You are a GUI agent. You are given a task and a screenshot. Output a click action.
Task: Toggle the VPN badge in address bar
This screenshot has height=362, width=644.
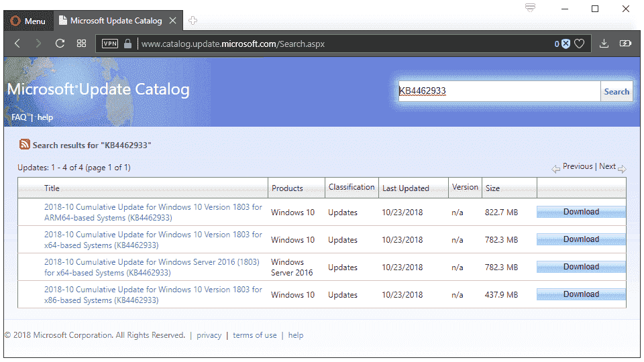pos(109,44)
